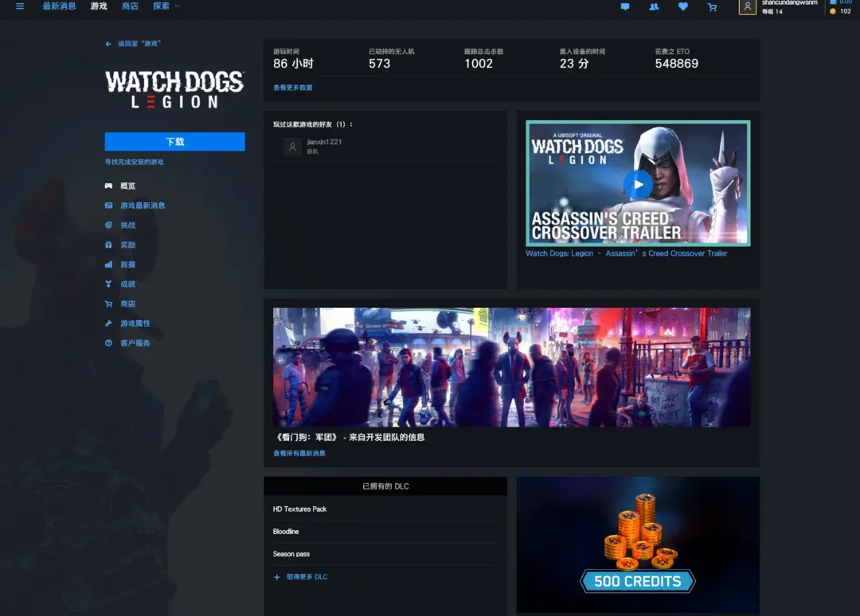Click the Watch Dogs Legion logo
Screen dimensions: 860x616
(x=174, y=89)
